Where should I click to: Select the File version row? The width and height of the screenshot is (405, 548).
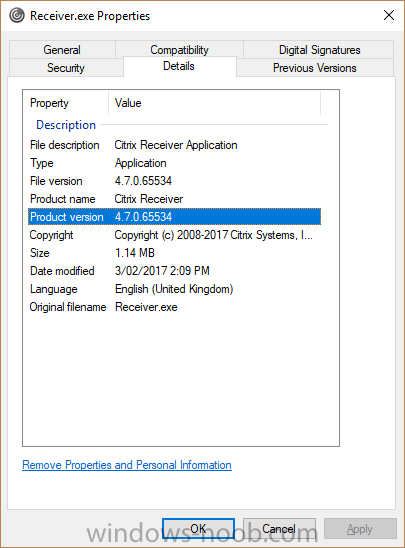tap(174, 181)
